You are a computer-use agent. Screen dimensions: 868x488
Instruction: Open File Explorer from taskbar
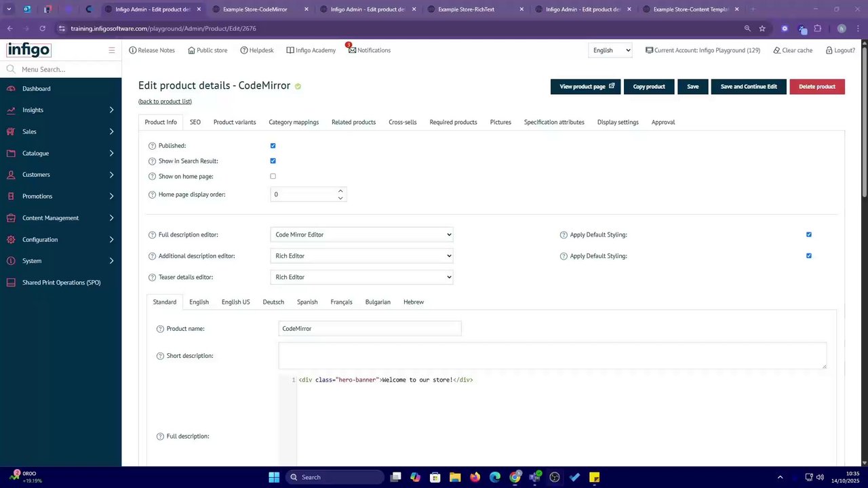(455, 477)
